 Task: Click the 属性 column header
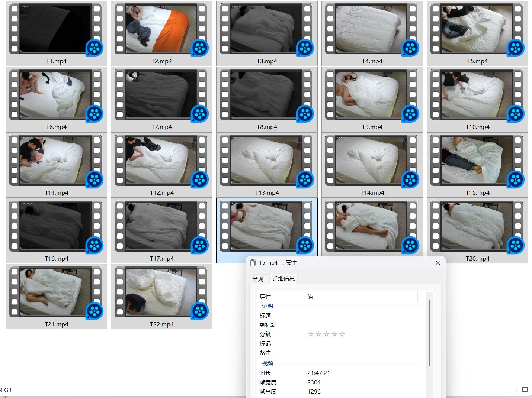coord(281,297)
